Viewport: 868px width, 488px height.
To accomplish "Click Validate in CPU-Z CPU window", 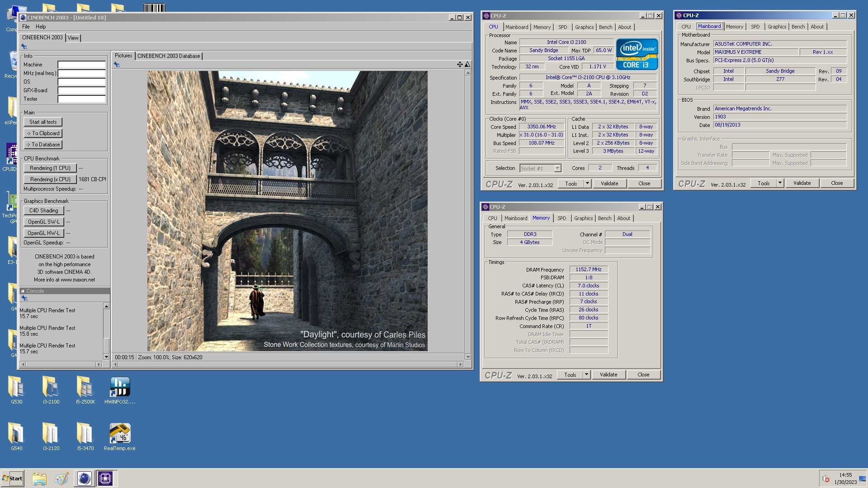I will click(609, 183).
